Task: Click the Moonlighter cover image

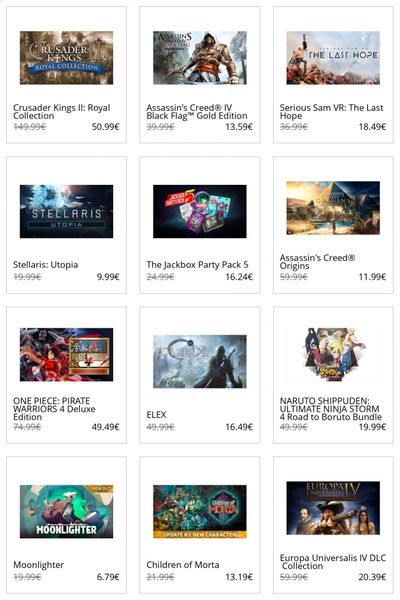Action: [x=66, y=511]
